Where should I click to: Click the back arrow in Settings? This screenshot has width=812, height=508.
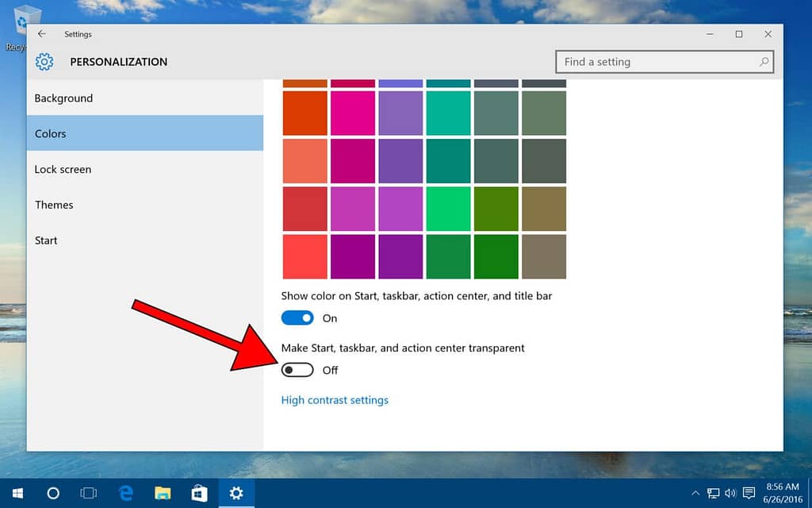42,34
